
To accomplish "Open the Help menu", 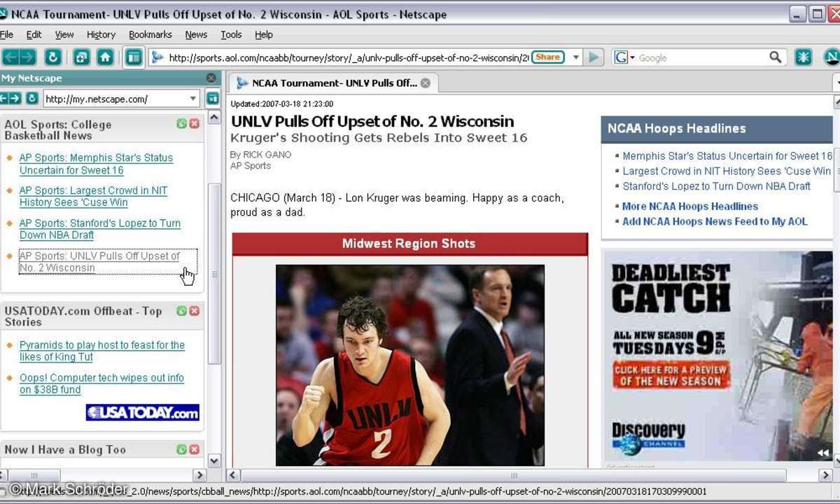I will coord(263,34).
